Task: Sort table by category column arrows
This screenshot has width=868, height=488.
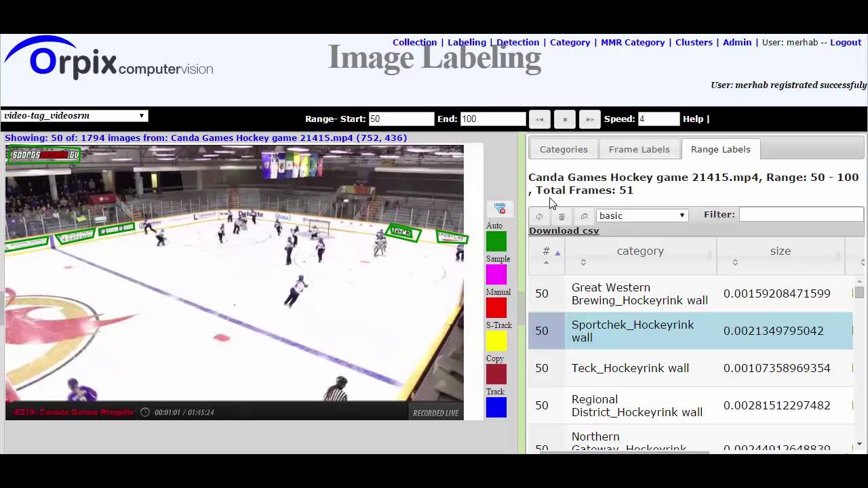Action: point(583,262)
